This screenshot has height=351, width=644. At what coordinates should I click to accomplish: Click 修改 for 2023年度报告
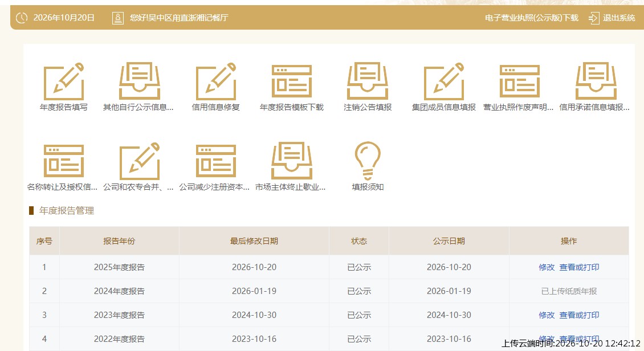547,315
